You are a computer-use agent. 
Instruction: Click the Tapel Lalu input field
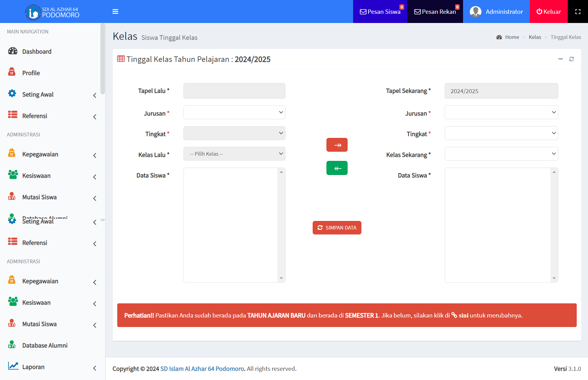(234, 91)
